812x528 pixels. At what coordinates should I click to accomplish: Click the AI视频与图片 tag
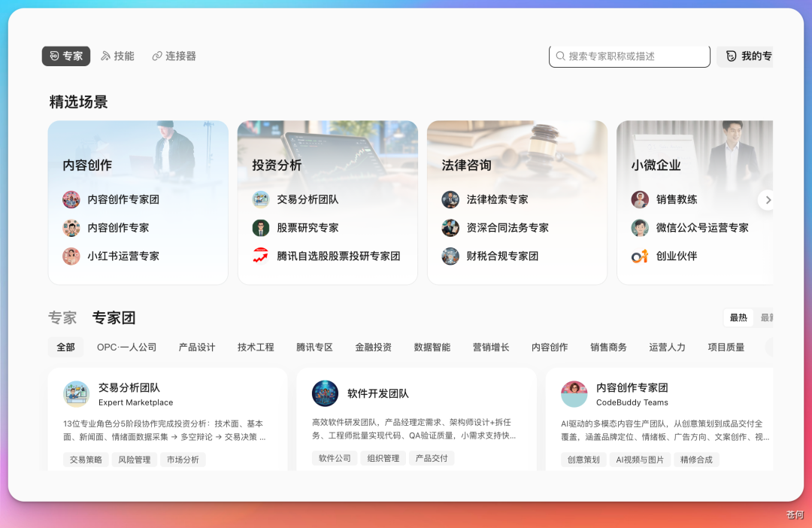point(640,460)
